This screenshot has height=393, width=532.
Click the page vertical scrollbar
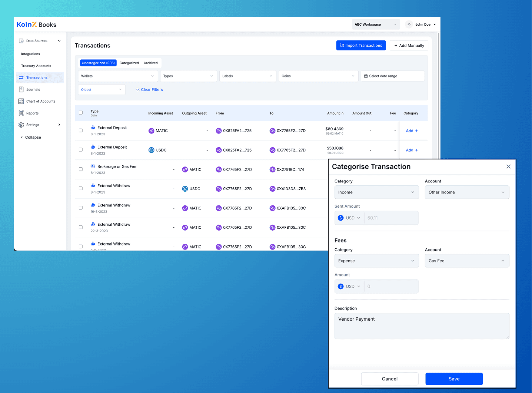coord(439,93)
